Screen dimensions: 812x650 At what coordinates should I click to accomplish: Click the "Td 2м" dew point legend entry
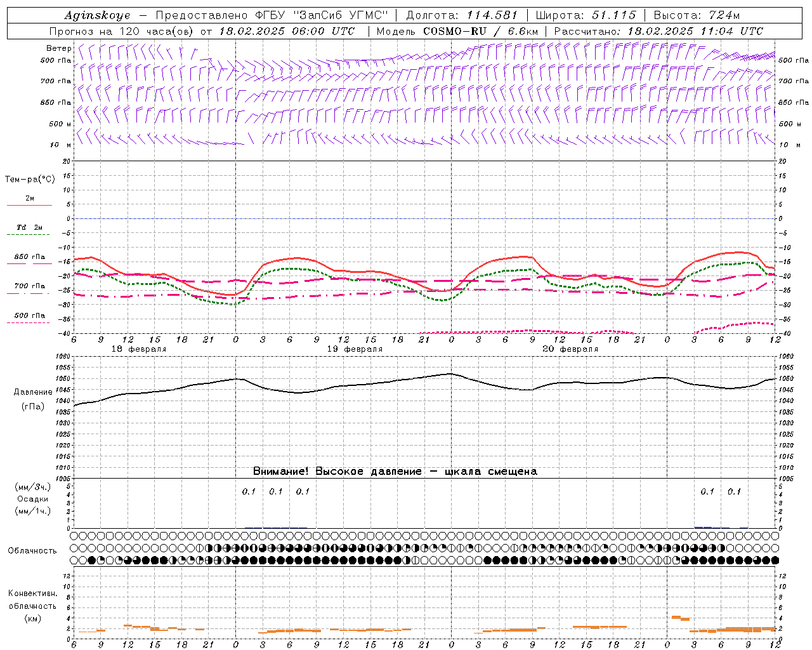click(29, 227)
